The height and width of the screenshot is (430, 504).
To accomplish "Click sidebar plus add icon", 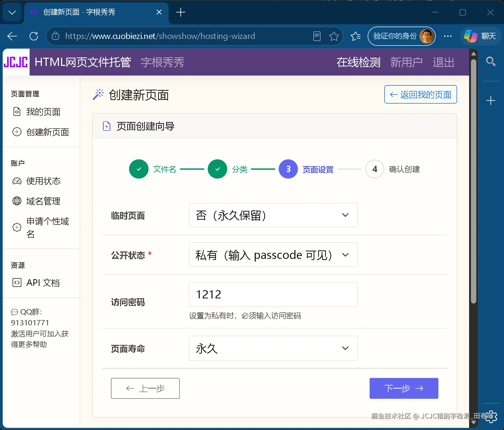I will coord(491,101).
